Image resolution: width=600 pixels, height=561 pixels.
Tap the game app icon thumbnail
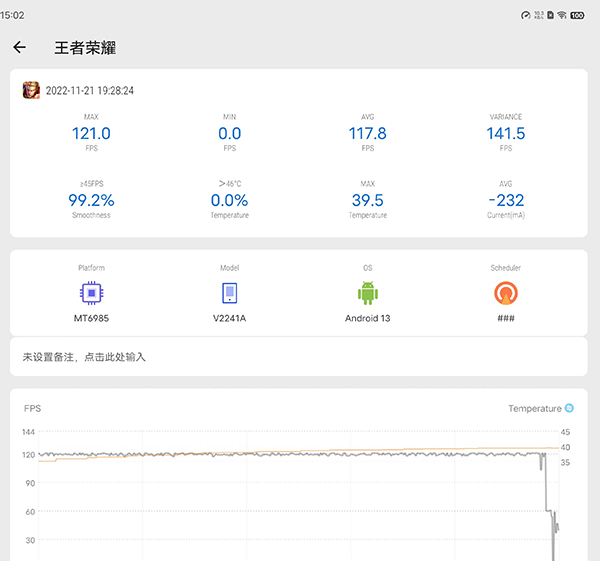pyautogui.click(x=31, y=90)
